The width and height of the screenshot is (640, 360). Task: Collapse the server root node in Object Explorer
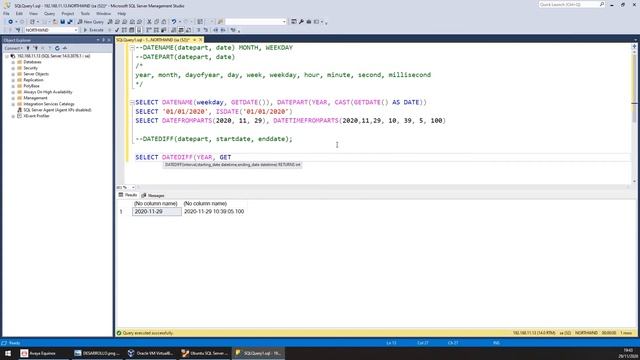(x=7, y=56)
